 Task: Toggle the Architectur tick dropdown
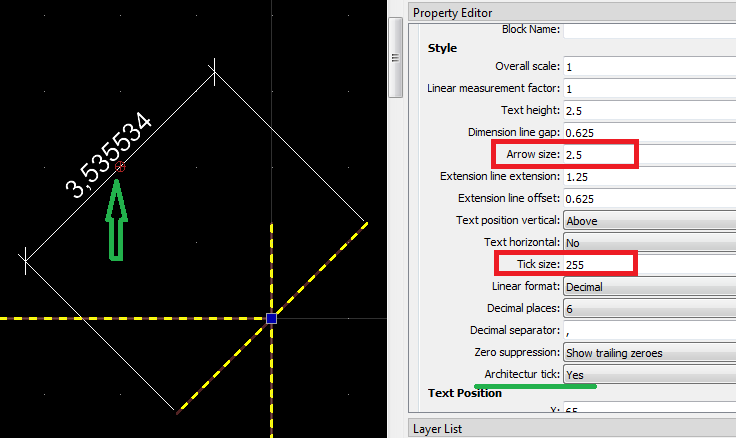coord(648,375)
